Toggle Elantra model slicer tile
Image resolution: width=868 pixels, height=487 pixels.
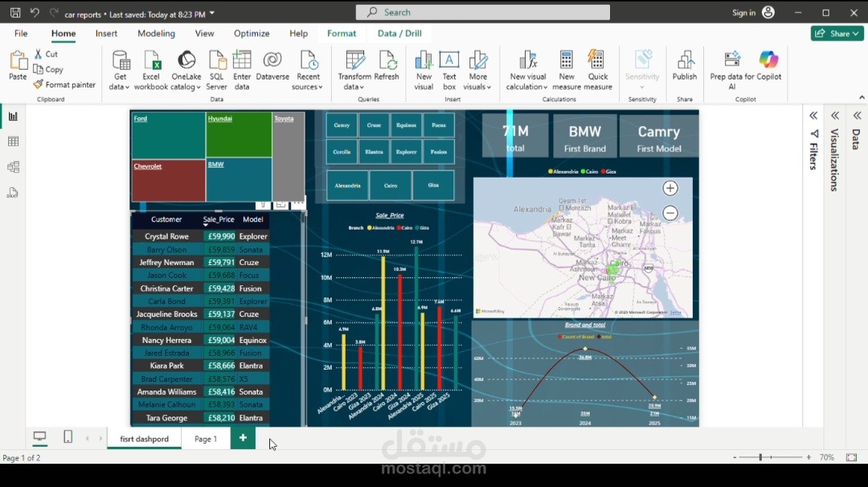pyautogui.click(x=374, y=152)
